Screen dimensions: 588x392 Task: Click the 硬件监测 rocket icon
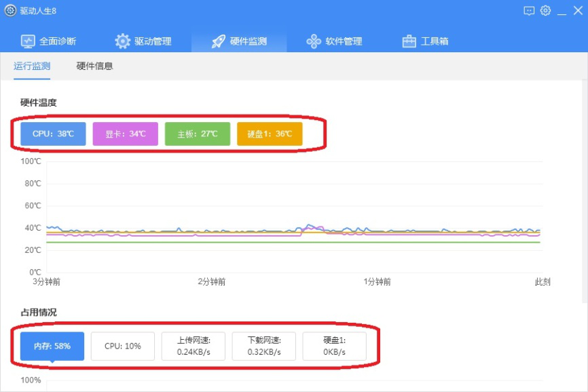pyautogui.click(x=218, y=40)
